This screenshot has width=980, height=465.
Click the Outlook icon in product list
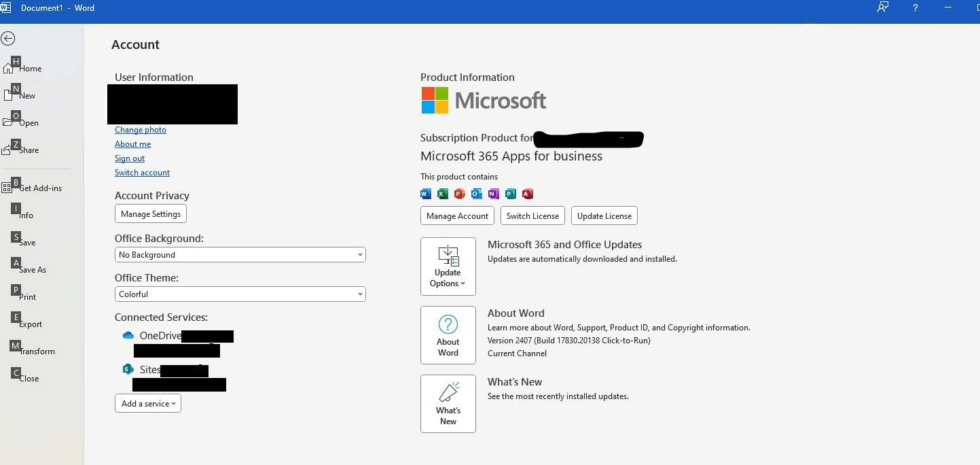[x=477, y=194]
